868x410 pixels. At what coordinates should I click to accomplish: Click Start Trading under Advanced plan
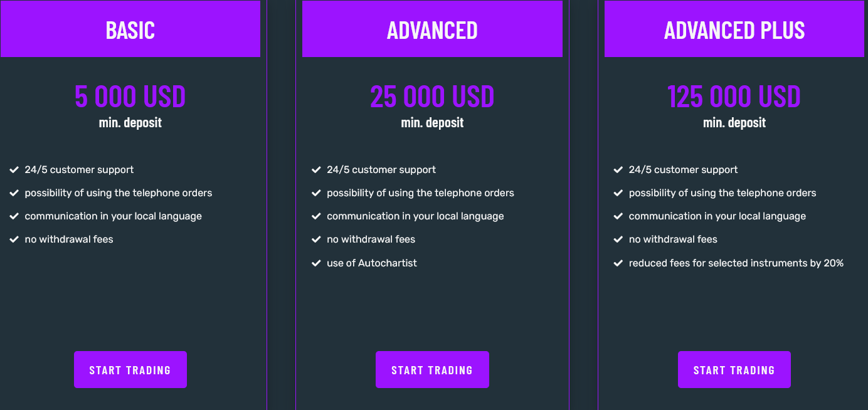pyautogui.click(x=432, y=370)
